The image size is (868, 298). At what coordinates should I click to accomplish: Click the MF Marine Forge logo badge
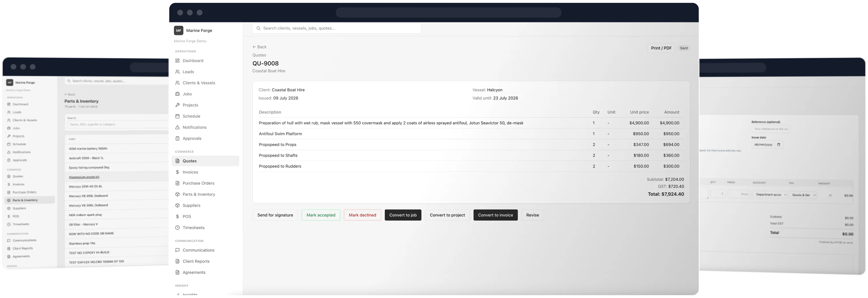click(x=179, y=30)
